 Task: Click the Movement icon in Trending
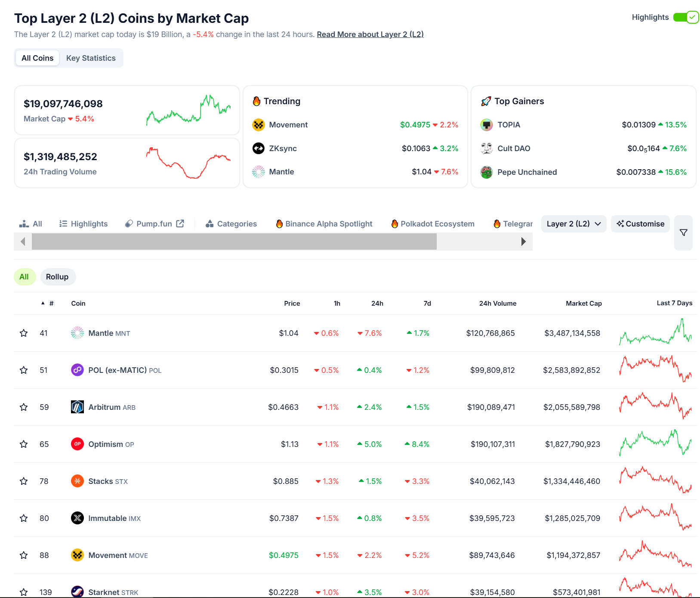point(259,125)
